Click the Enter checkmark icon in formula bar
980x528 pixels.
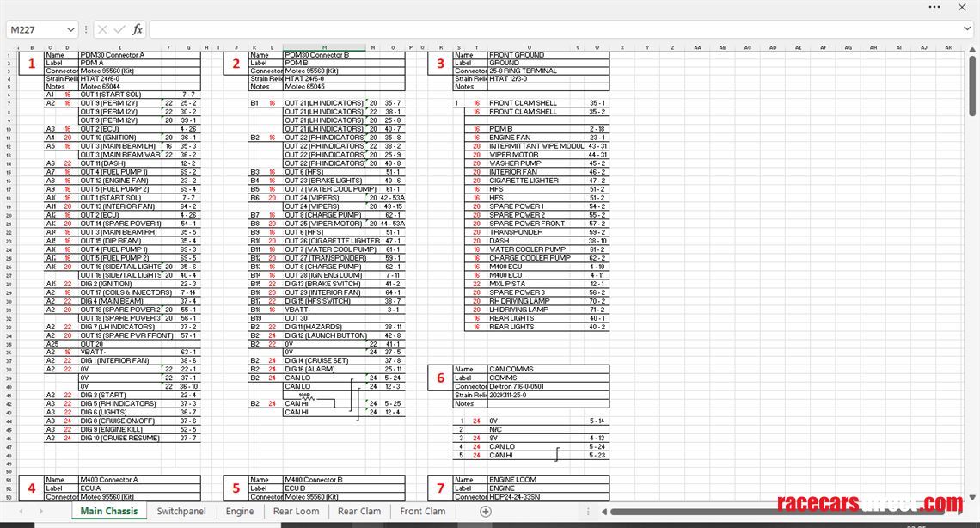point(119,29)
